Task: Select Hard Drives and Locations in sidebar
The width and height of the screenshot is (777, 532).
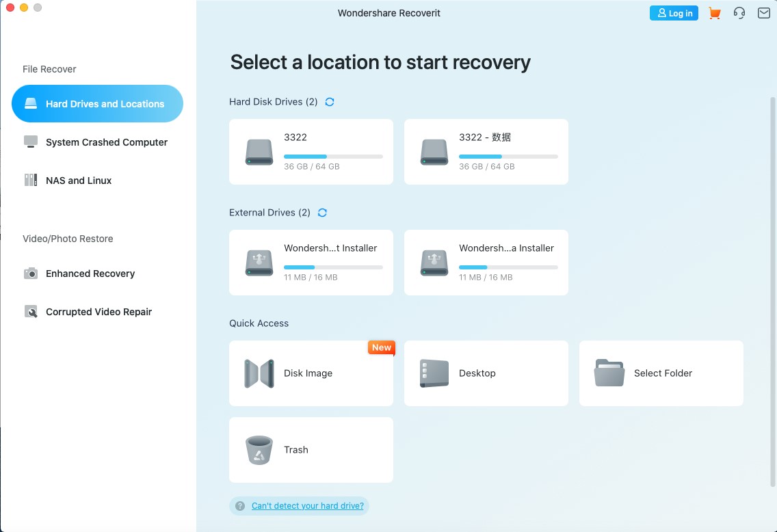Action: pyautogui.click(x=98, y=103)
